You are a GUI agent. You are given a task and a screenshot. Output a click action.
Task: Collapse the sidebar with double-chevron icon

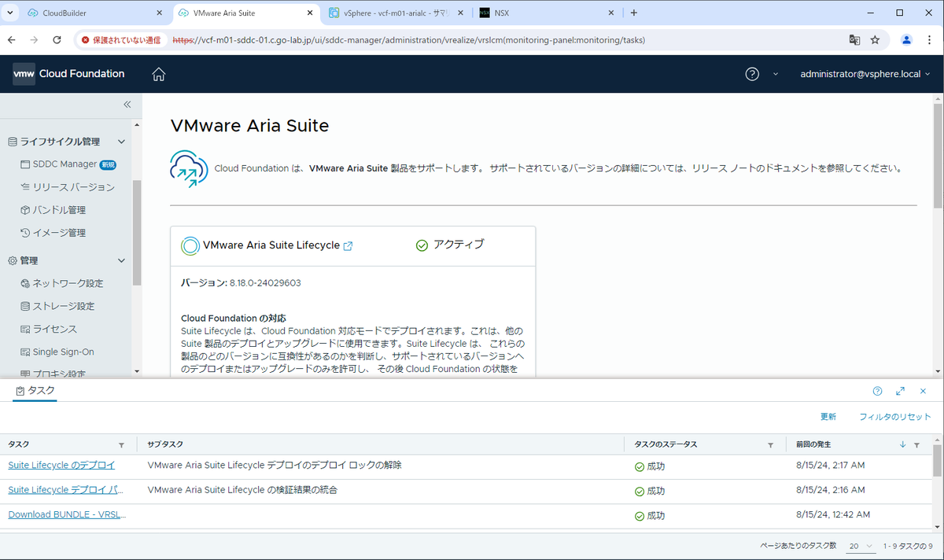tap(127, 105)
